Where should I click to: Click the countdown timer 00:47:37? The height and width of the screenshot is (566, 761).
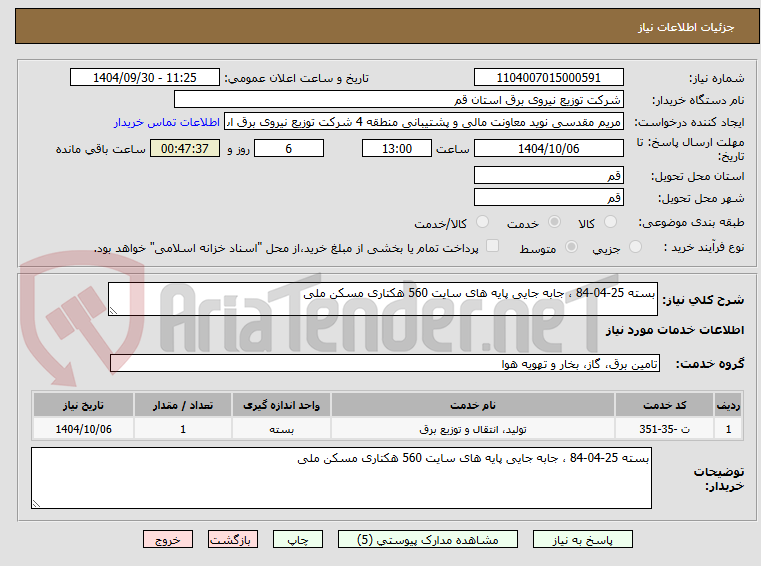coord(184,148)
